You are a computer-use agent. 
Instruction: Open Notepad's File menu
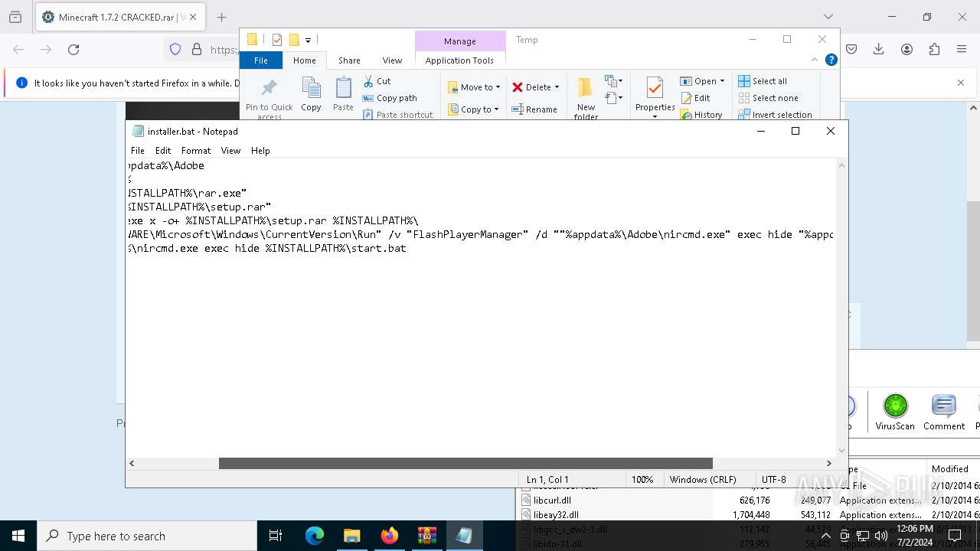pyautogui.click(x=138, y=151)
